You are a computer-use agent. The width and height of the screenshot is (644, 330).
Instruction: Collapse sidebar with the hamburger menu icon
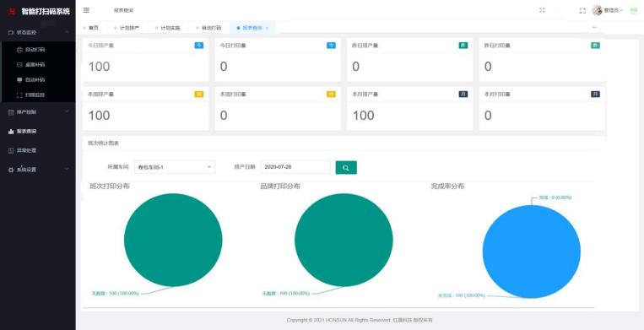(x=86, y=10)
